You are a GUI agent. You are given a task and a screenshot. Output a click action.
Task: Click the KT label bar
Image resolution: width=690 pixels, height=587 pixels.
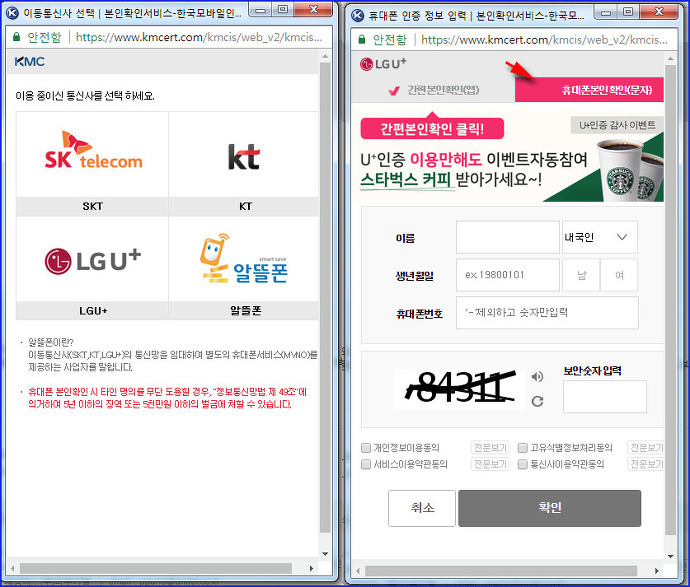(244, 206)
